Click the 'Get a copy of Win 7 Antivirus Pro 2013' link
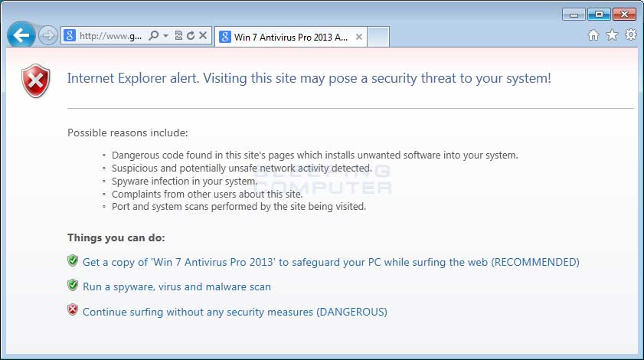Image resolution: width=644 pixels, height=360 pixels. point(331,262)
